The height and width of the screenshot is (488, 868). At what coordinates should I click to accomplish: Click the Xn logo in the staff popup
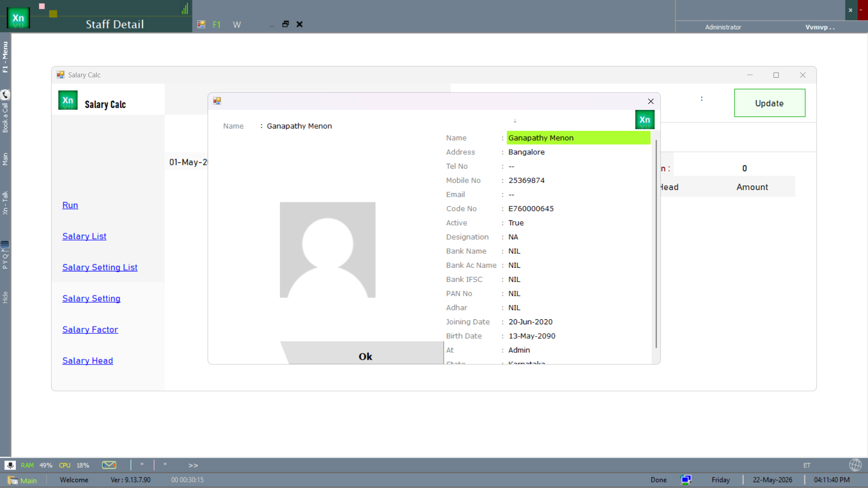[x=645, y=120]
